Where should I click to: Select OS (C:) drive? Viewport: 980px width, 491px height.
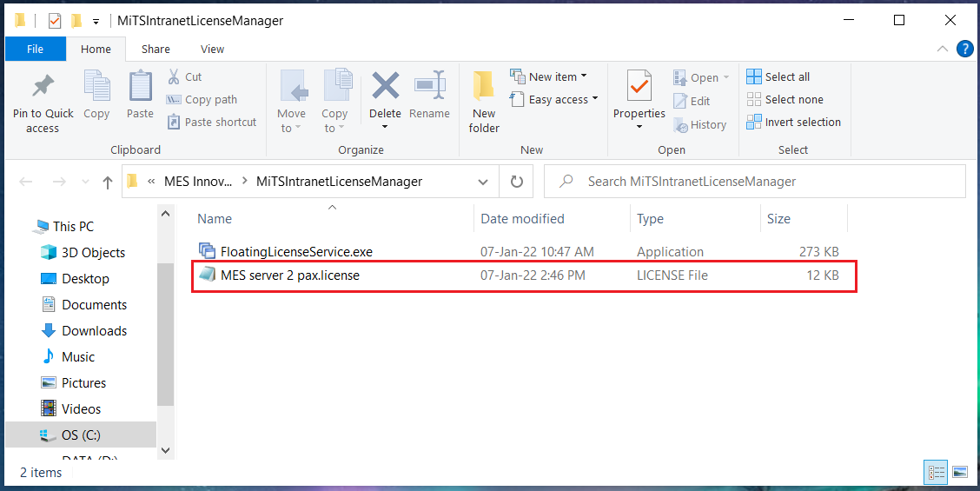tap(81, 435)
